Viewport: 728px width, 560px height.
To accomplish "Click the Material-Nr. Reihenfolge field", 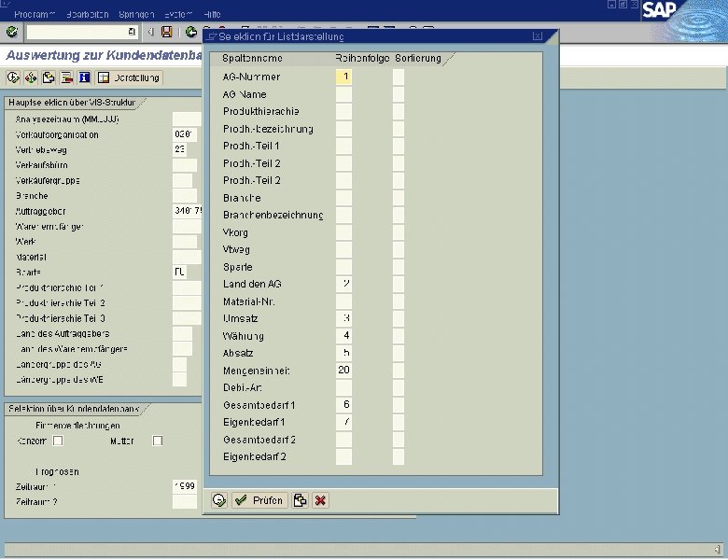I will pos(343,301).
